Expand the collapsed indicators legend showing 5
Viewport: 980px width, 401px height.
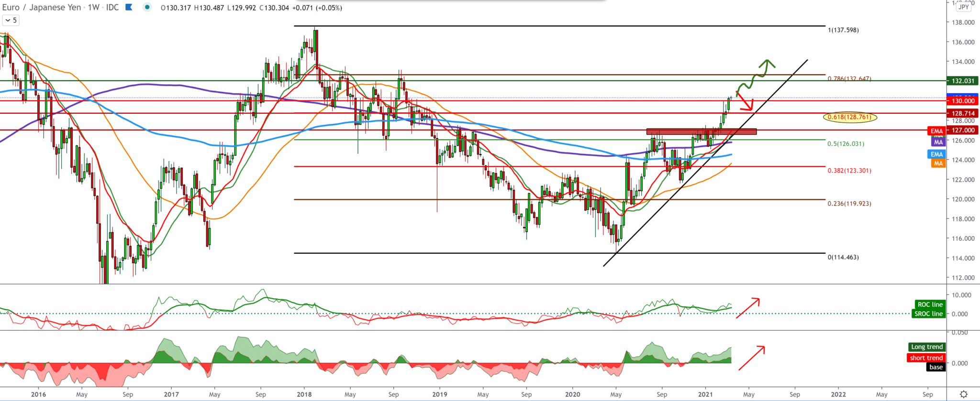(x=11, y=20)
